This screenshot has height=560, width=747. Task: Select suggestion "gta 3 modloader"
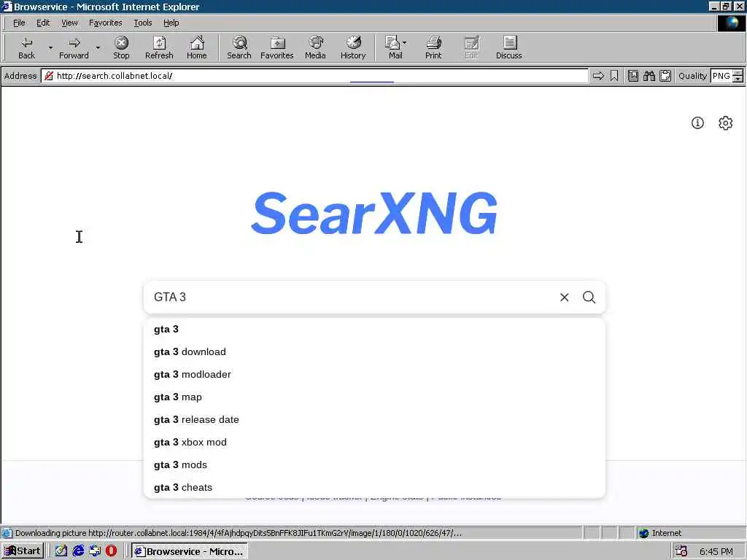coord(374,374)
